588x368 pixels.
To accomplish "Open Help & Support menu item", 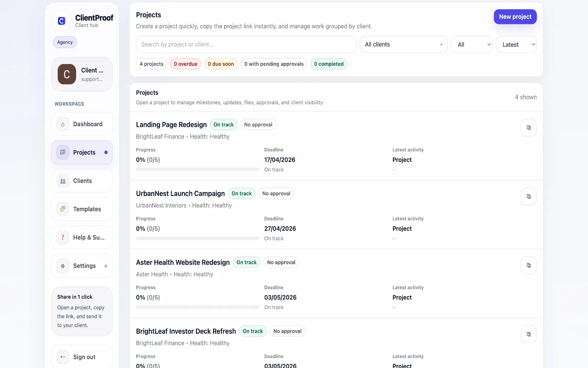I will (82, 237).
